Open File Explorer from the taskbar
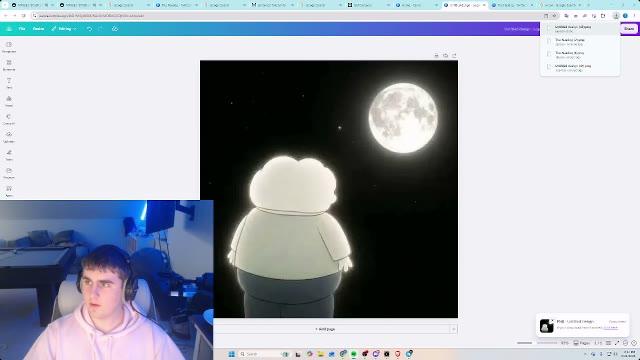 click(320, 354)
